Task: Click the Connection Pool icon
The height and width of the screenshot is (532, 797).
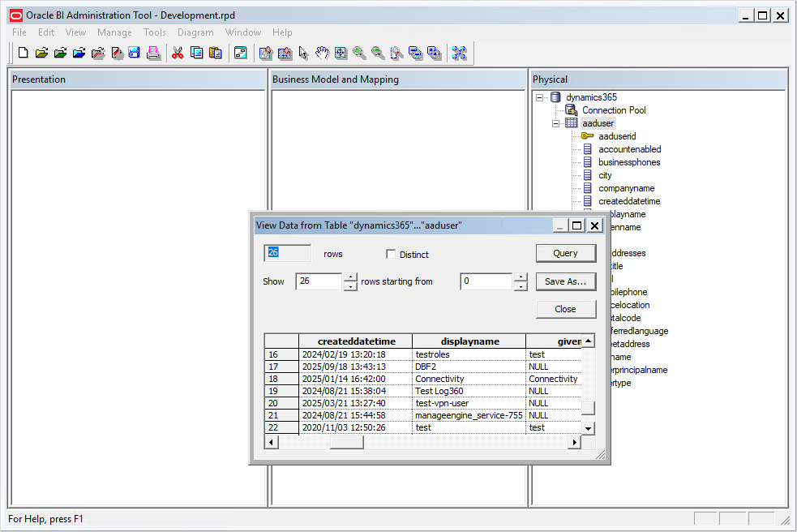Action: click(x=571, y=110)
